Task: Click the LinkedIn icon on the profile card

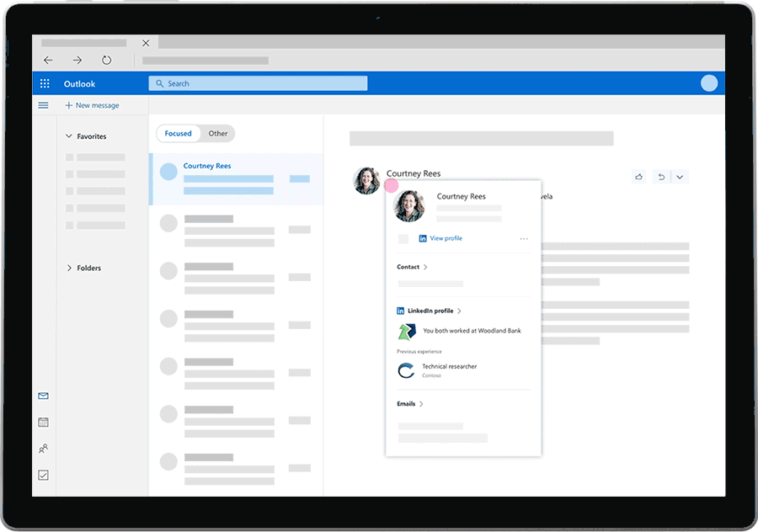Action: (x=422, y=238)
